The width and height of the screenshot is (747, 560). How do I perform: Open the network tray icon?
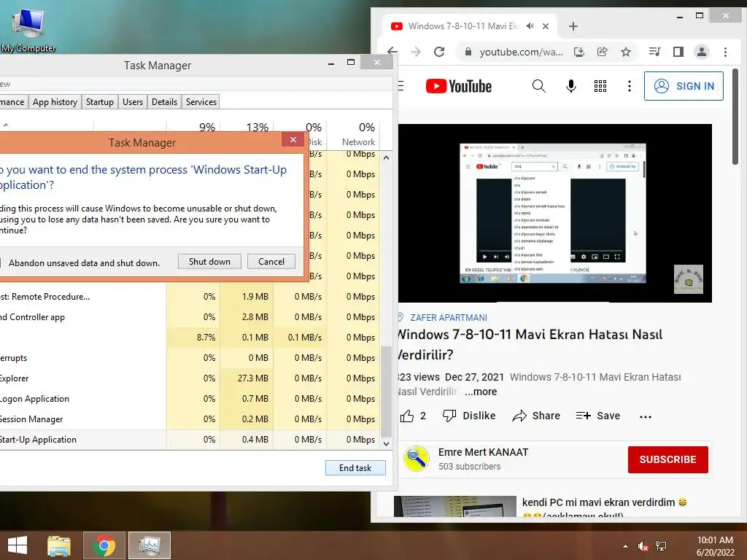pos(661,546)
